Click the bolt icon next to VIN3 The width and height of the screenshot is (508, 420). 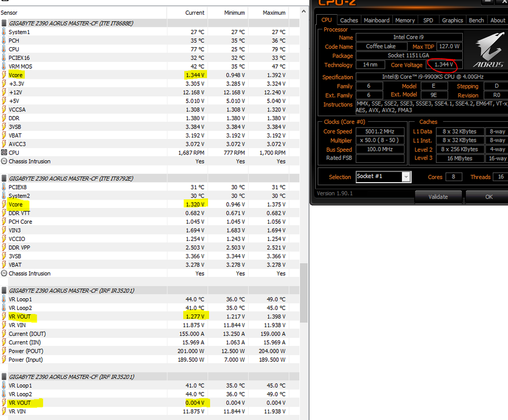pos(4,230)
